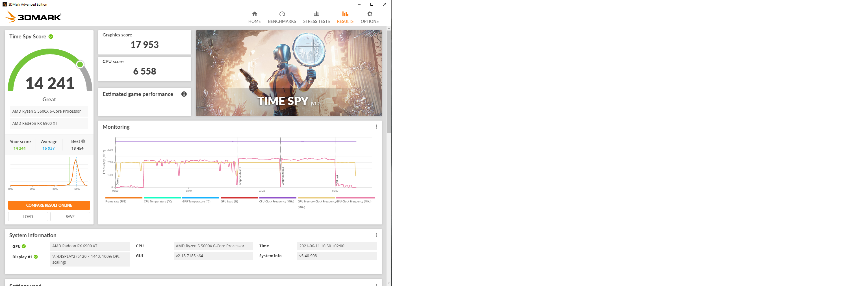Viewport: 868px width, 286px height.
Task: Open the System information three-dot menu
Action: [376, 235]
